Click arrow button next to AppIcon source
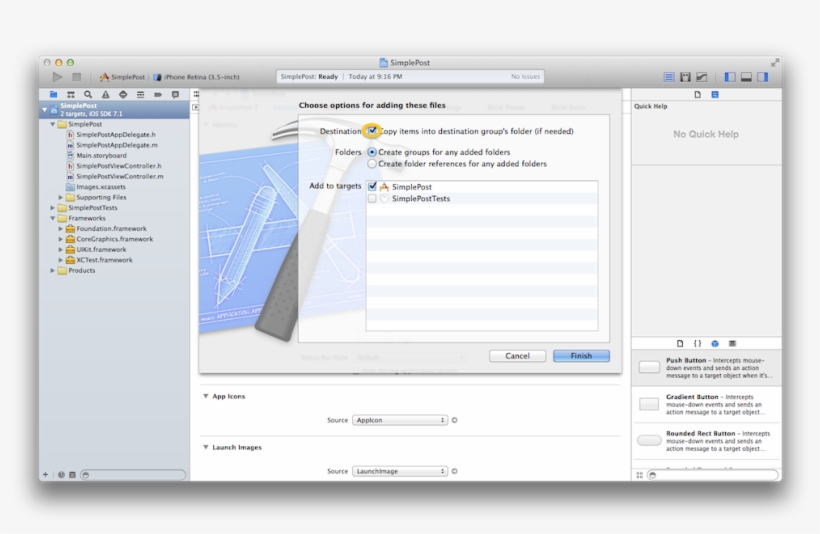Image resolution: width=820 pixels, height=534 pixels. coord(454,420)
